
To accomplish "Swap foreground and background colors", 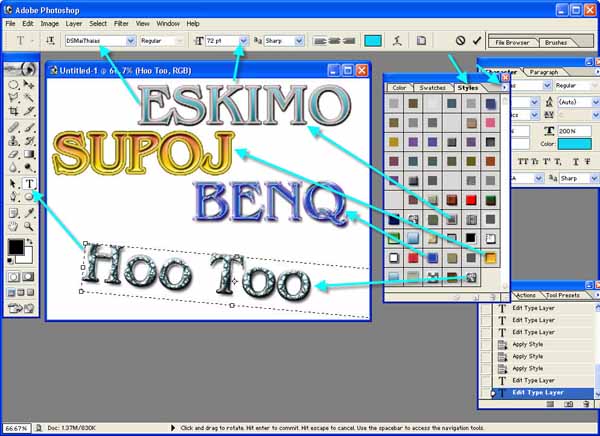I will [x=30, y=242].
